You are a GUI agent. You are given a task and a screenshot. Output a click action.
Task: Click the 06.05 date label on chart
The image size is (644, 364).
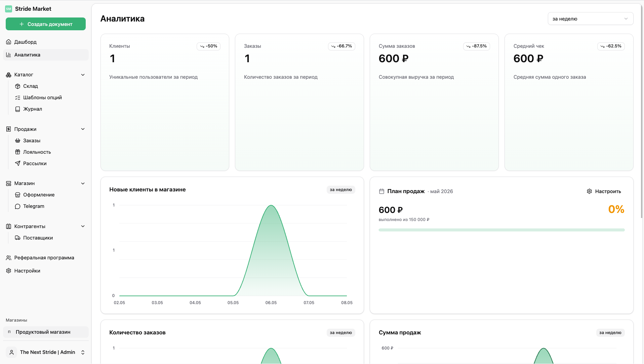271,303
